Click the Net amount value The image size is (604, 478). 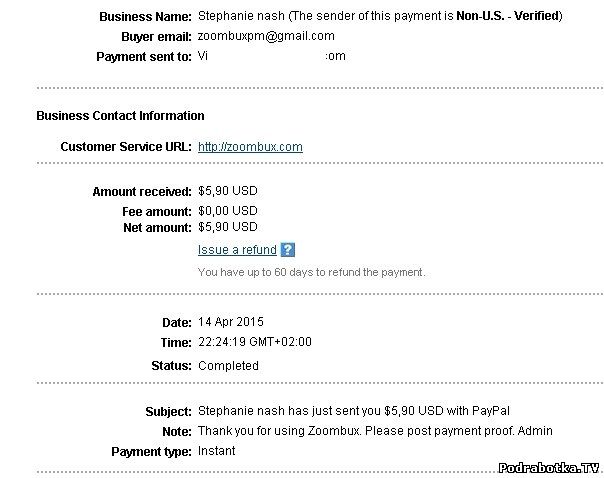tap(227, 228)
